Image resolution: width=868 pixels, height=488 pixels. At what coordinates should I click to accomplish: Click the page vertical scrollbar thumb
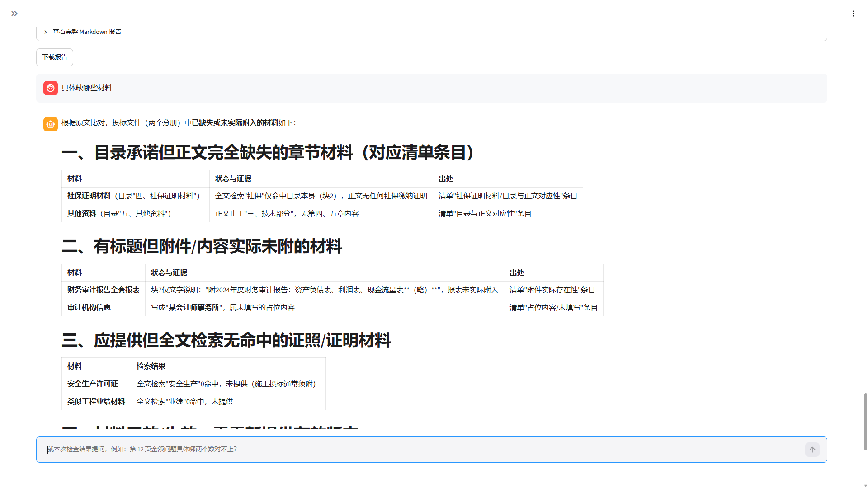866,422
